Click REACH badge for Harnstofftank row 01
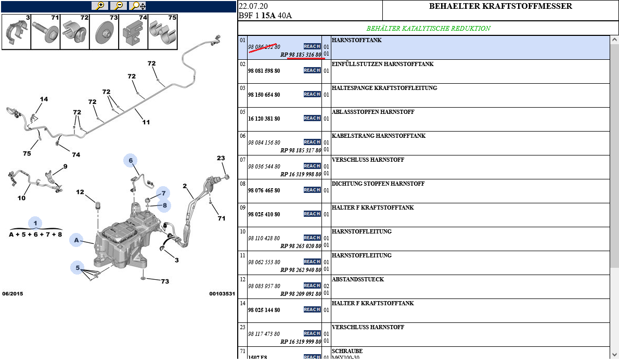Viewport: 619px width, 364px height. click(x=312, y=46)
